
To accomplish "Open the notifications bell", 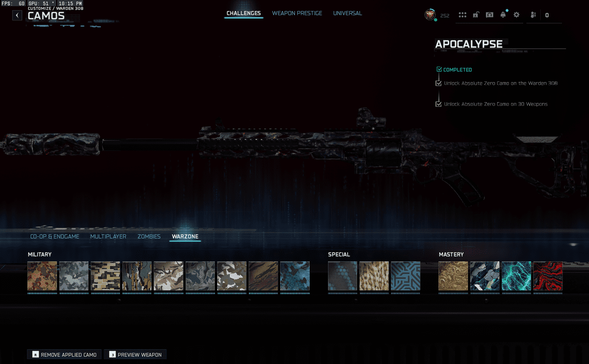I will pos(503,15).
